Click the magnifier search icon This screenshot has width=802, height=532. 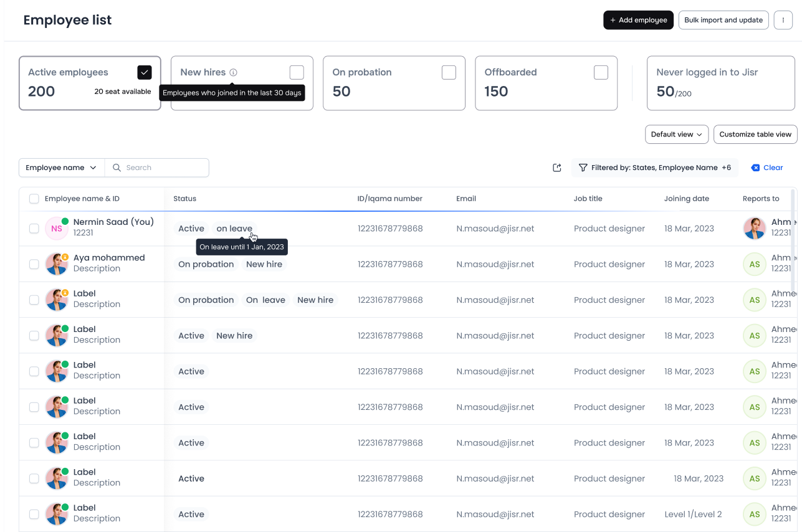pyautogui.click(x=117, y=168)
